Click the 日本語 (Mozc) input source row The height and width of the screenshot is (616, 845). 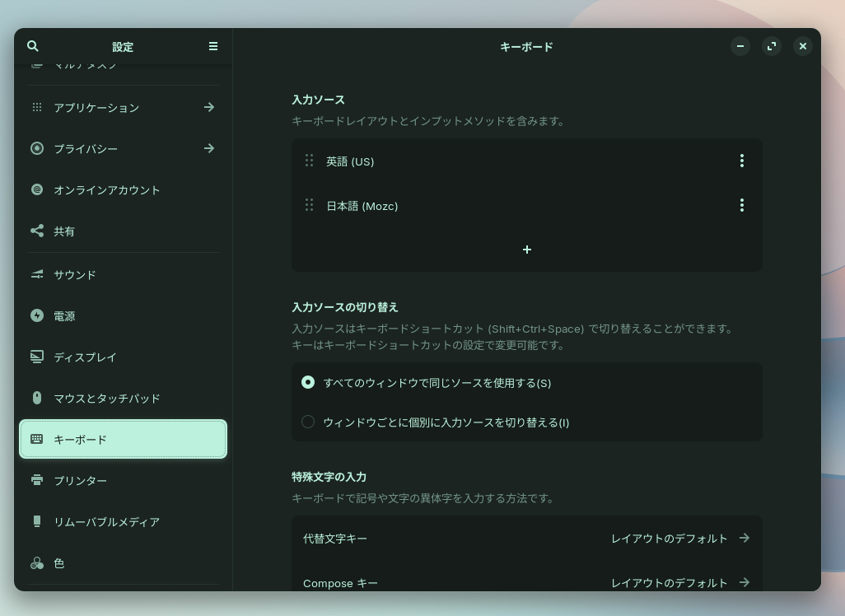[527, 205]
